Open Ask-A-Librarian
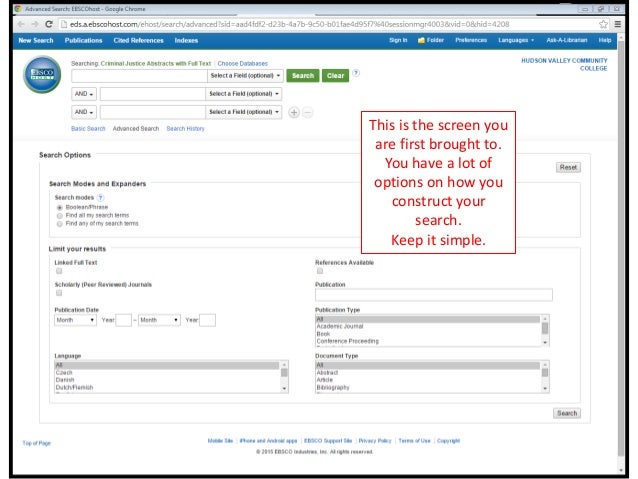This screenshot has width=638, height=479. pos(567,40)
